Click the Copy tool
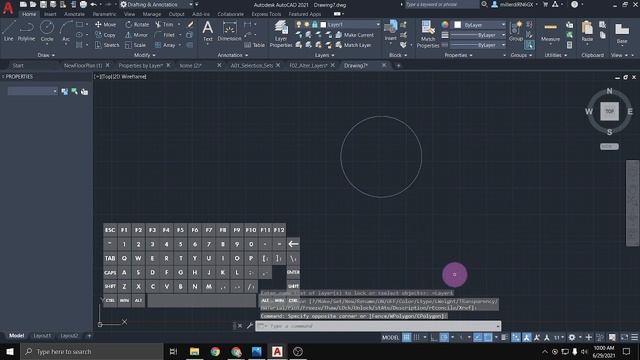This screenshot has height=360, width=640. pyautogui.click(x=105, y=35)
